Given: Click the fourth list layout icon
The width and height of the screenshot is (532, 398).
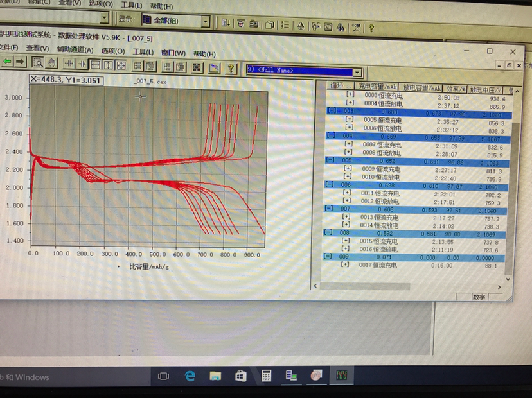Looking at the screenshot, I should (x=181, y=67).
